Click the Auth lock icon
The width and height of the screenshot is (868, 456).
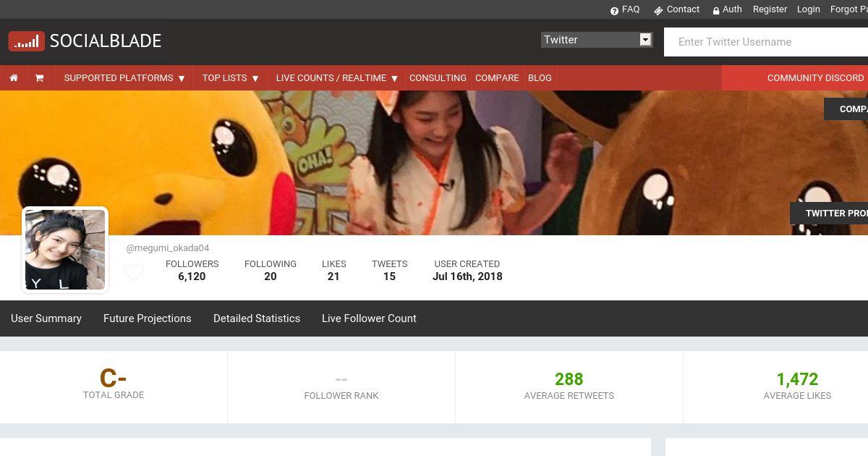click(x=716, y=10)
